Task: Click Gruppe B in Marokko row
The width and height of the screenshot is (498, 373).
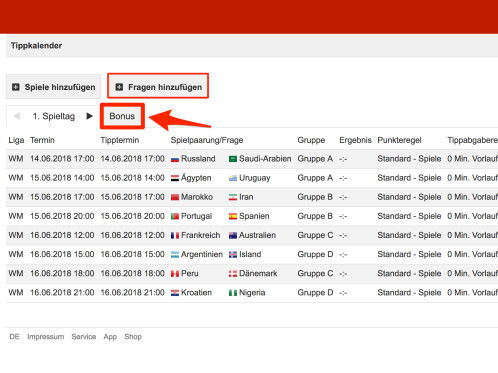Action: (x=315, y=197)
